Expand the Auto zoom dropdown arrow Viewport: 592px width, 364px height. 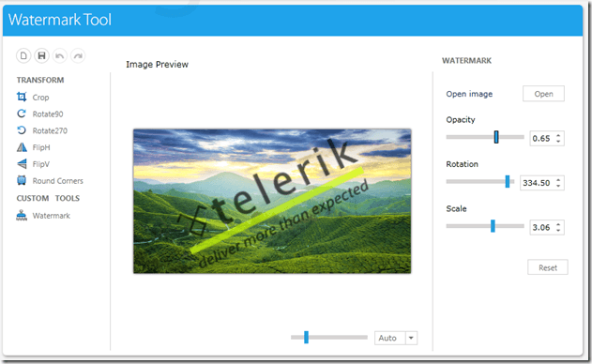click(411, 338)
